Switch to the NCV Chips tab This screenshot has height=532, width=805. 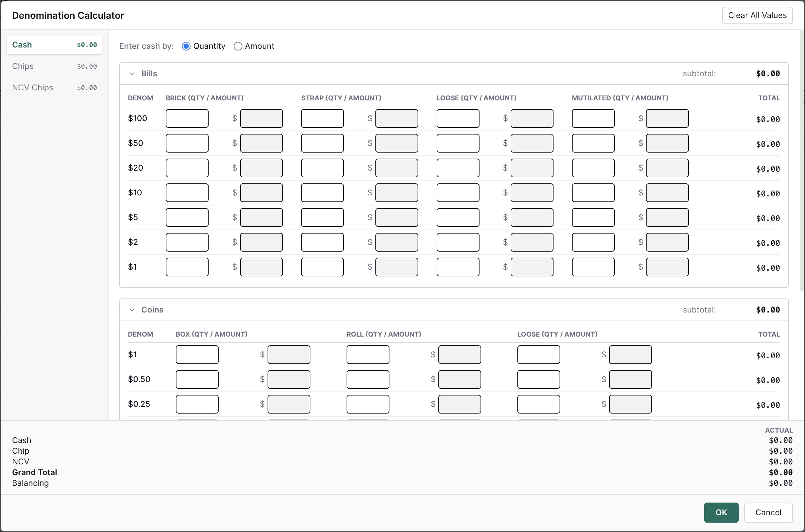[x=55, y=88]
